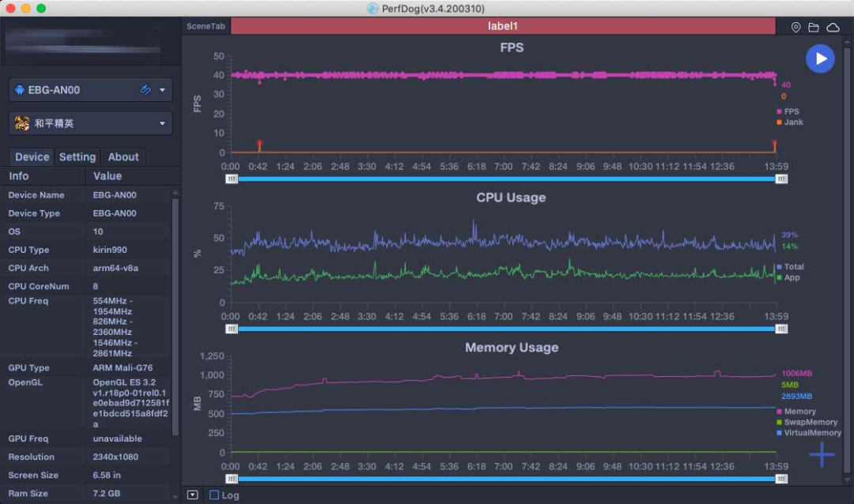The image size is (854, 504).
Task: Click the cloud upload icon
Action: click(x=833, y=27)
